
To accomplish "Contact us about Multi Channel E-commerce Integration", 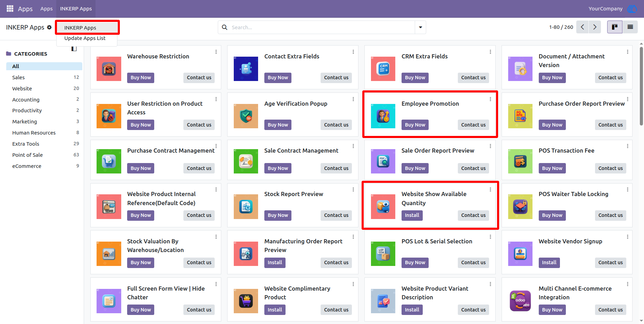I will [x=610, y=310].
